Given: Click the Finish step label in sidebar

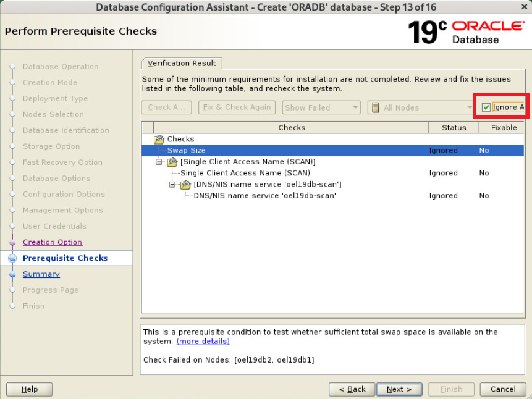Looking at the screenshot, I should coord(33,306).
